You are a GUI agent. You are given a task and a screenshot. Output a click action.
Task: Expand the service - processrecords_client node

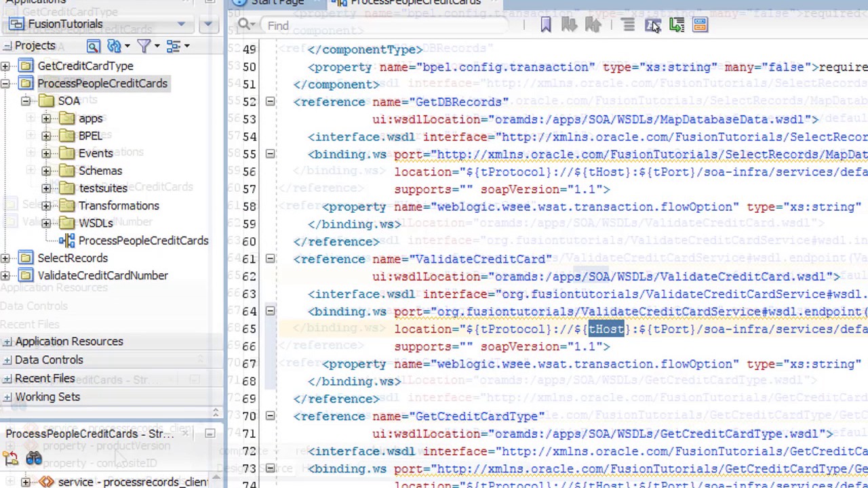(26, 482)
